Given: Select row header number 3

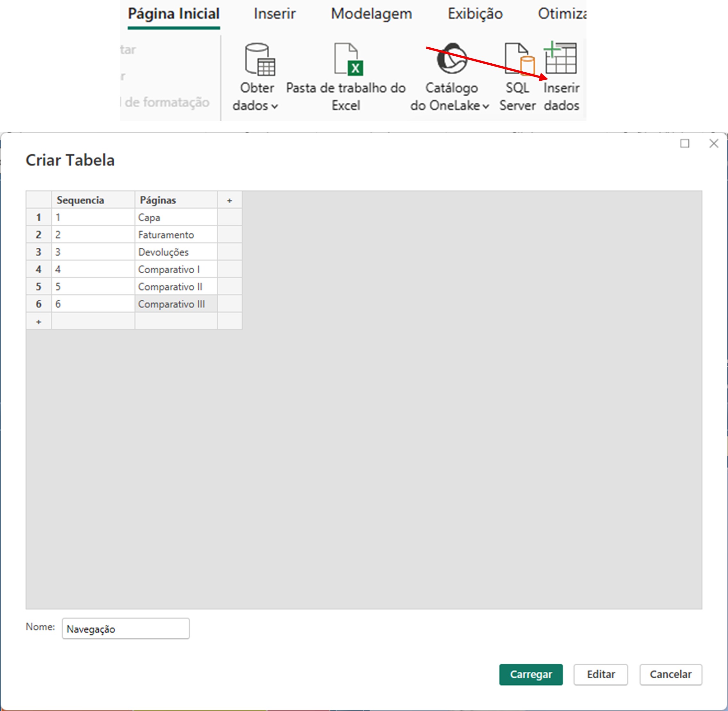Looking at the screenshot, I should coord(38,252).
